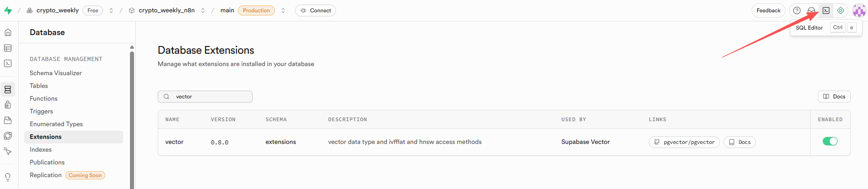Click the Supabase logo icon
Image resolution: width=868 pixels, height=189 pixels.
(8, 10)
